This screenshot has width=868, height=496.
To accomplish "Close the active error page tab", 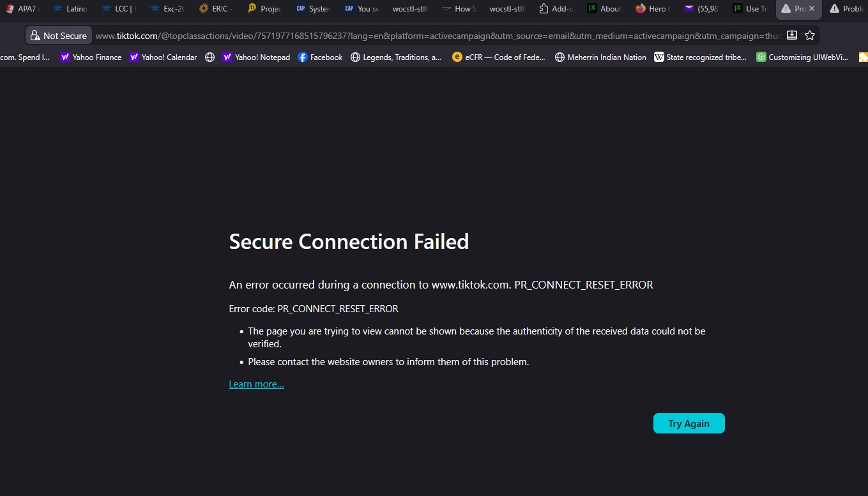I will tap(812, 9).
